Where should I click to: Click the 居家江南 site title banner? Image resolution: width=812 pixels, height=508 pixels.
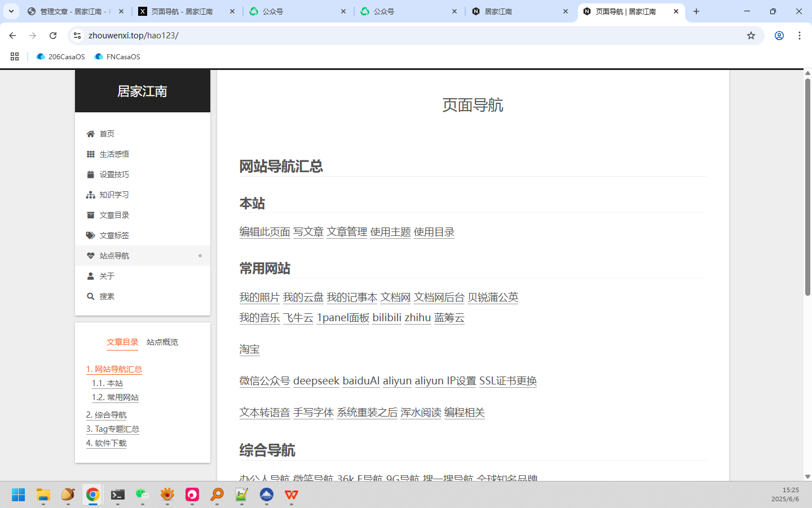pos(143,91)
